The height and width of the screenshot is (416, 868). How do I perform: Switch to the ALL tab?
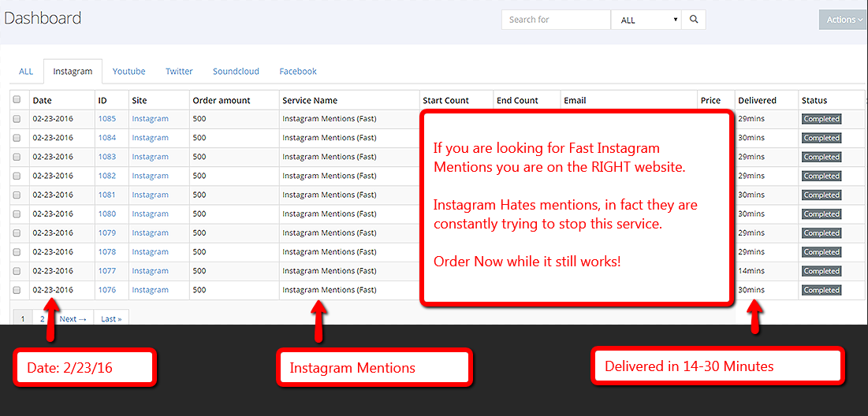(26, 71)
